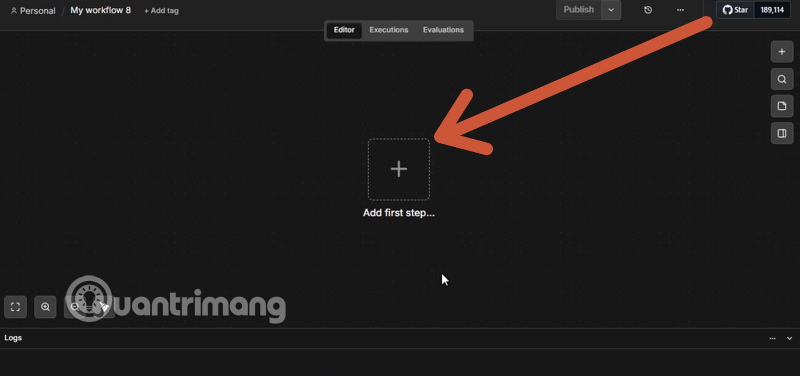This screenshot has width=800, height=376.
Task: Expand the Logs panel chevron
Action: pos(789,338)
